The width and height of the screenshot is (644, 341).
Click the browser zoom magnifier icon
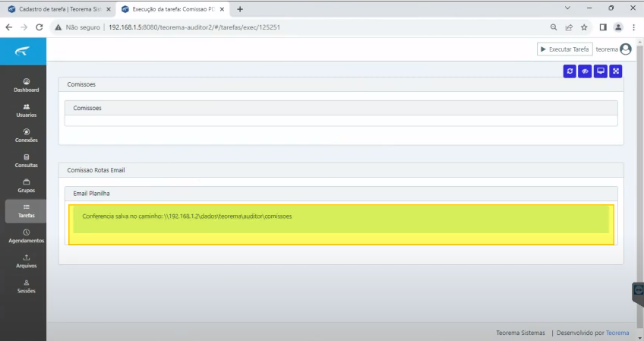(x=554, y=27)
